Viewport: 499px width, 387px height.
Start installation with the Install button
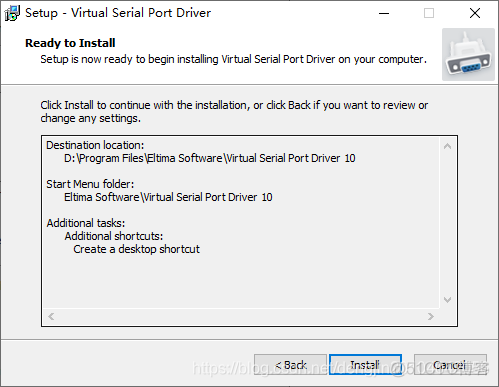tap(365, 365)
